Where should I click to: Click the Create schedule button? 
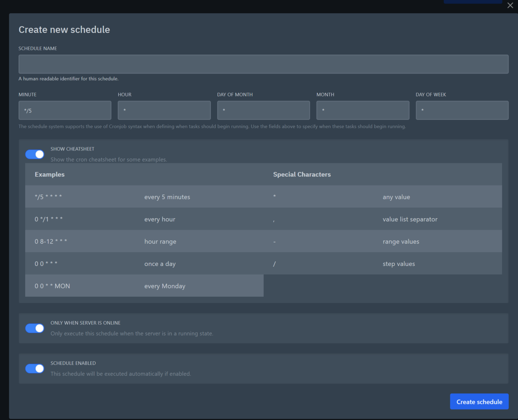pos(479,401)
